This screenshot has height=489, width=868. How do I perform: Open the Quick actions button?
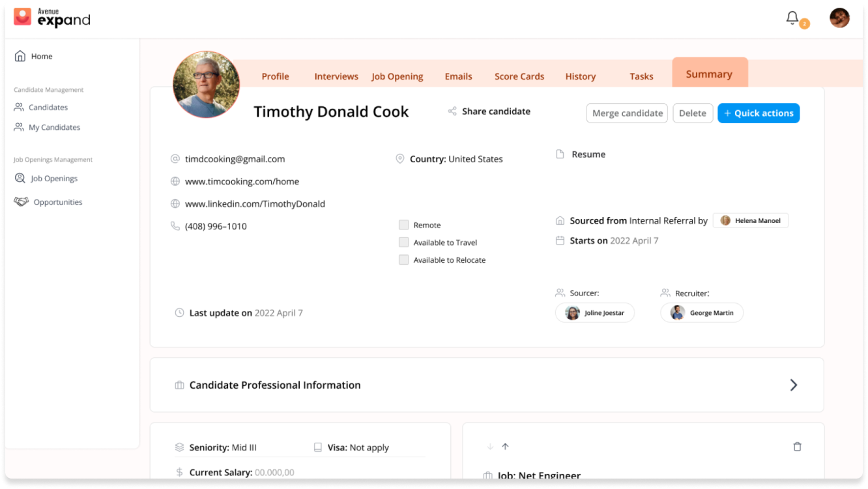click(x=759, y=113)
